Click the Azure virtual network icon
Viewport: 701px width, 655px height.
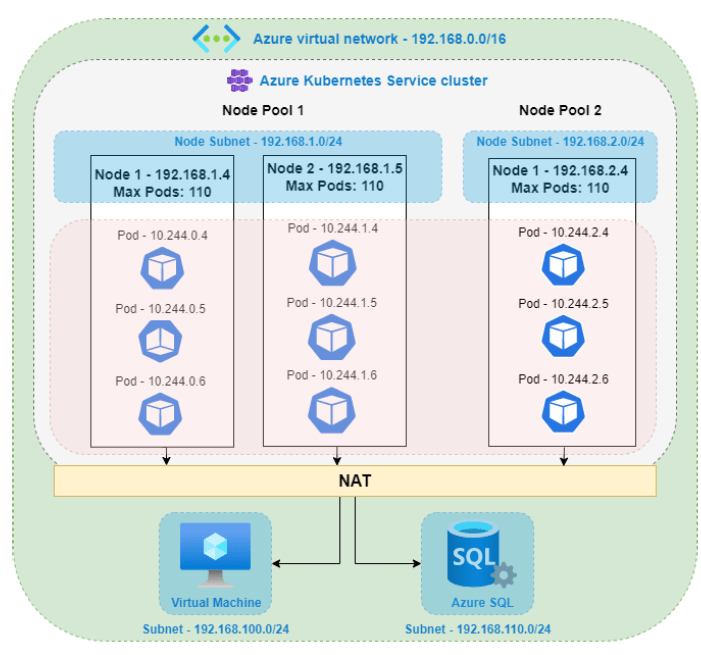216,38
